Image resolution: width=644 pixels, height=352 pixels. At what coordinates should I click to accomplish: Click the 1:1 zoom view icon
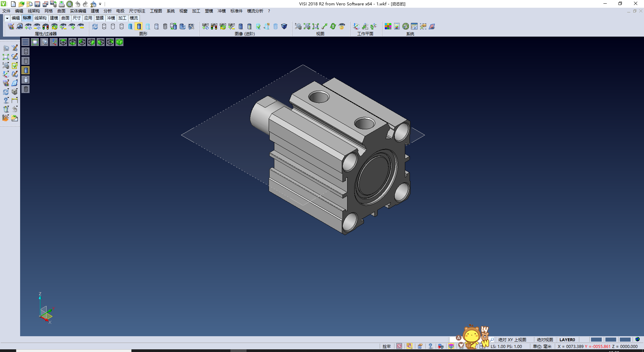pyautogui.click(x=316, y=27)
